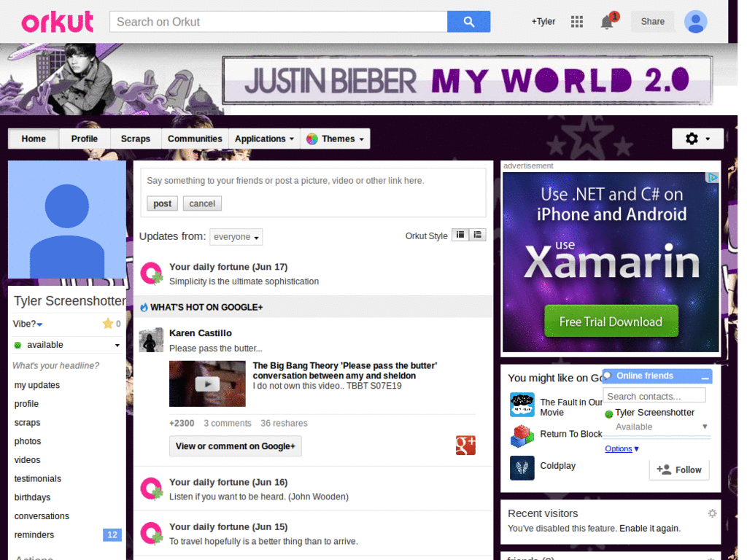Open the chat Options menu

622,448
